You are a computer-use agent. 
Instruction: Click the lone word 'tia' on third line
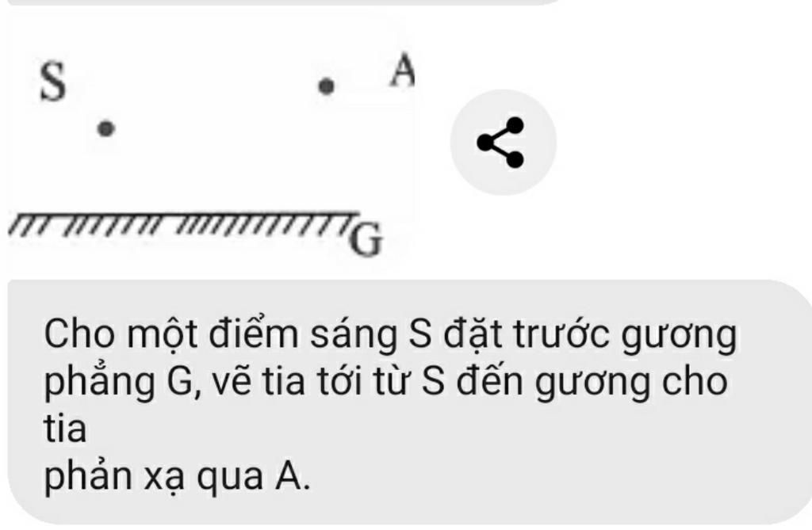[x=65, y=429]
